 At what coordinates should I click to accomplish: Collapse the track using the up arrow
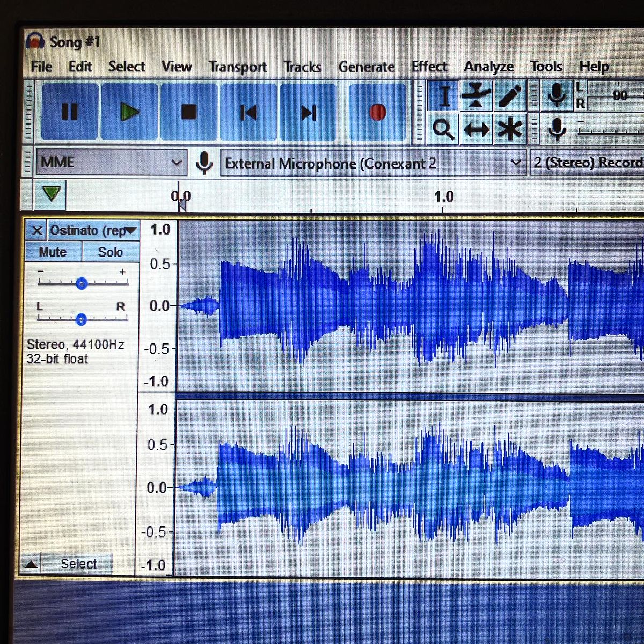click(x=31, y=564)
